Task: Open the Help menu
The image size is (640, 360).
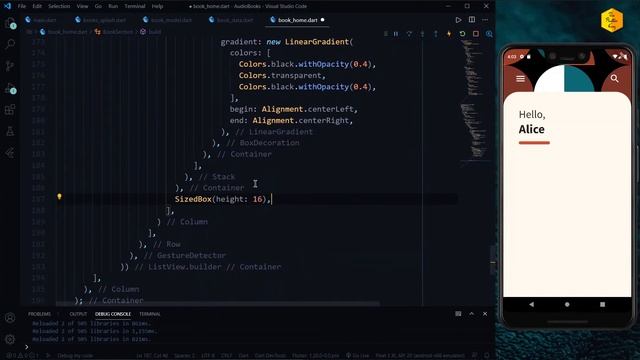Action: pos(157,6)
